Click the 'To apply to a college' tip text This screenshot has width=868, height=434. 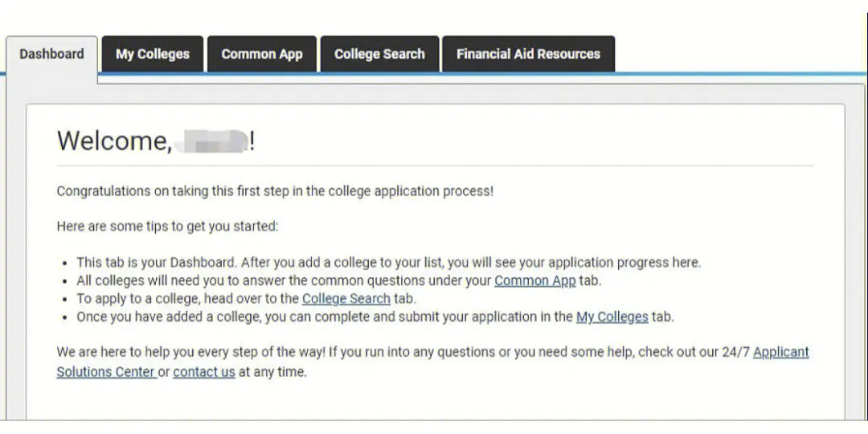(247, 299)
